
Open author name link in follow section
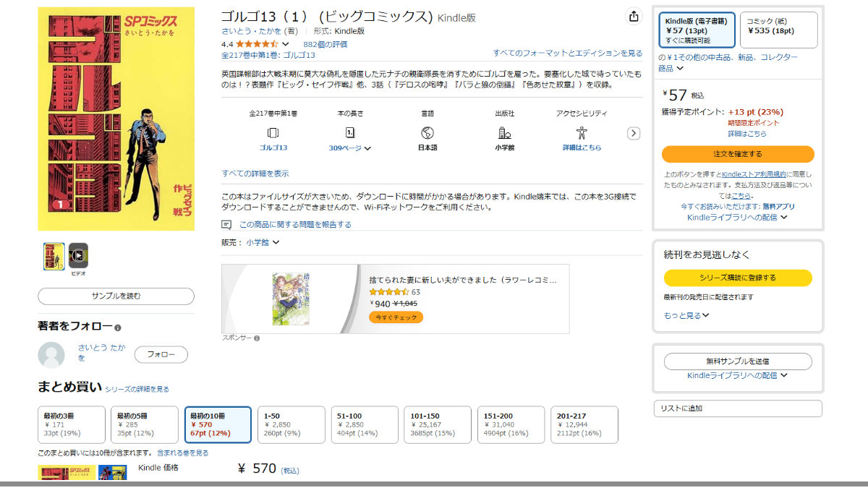click(101, 353)
